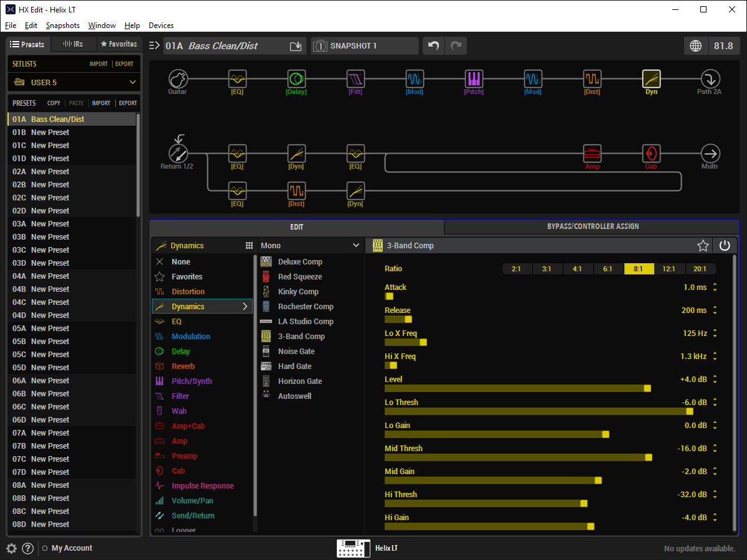Click Import in the Setlists header
Screen dimensions: 747x560
(x=98, y=64)
